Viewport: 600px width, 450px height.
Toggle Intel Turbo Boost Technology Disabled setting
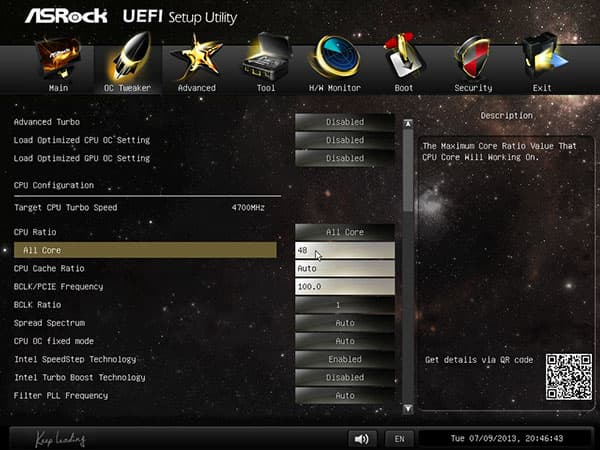click(345, 377)
